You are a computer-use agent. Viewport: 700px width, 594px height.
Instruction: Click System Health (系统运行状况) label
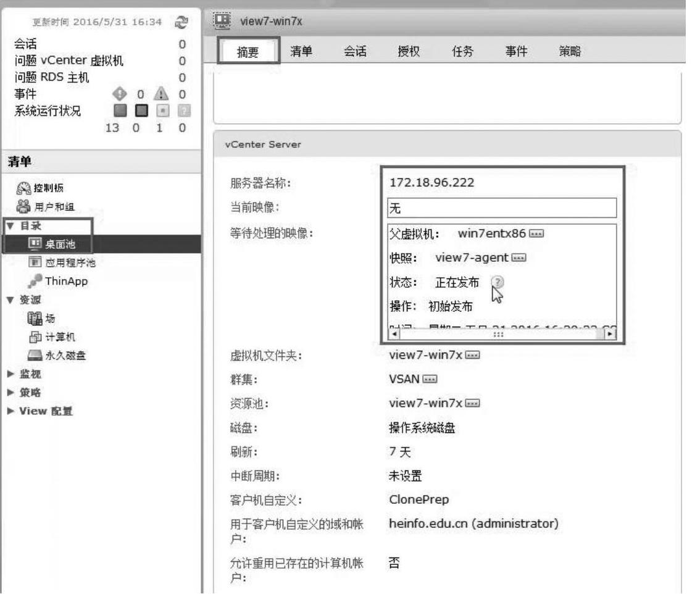pos(48,111)
